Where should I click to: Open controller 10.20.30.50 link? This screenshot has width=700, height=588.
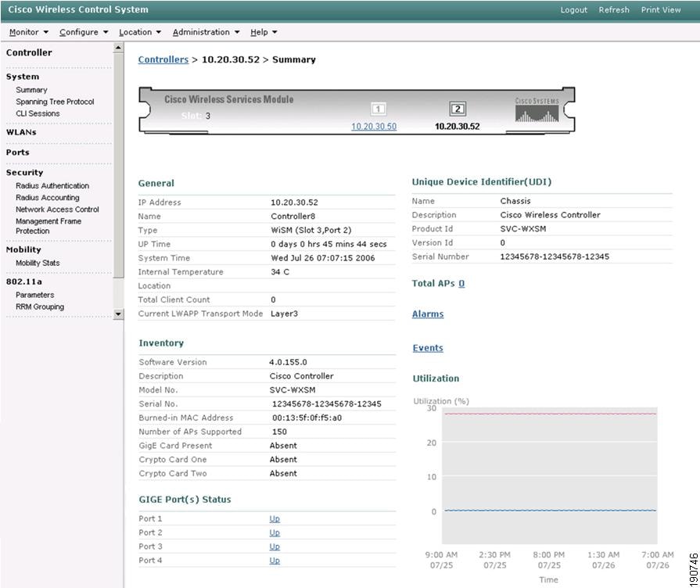click(374, 127)
